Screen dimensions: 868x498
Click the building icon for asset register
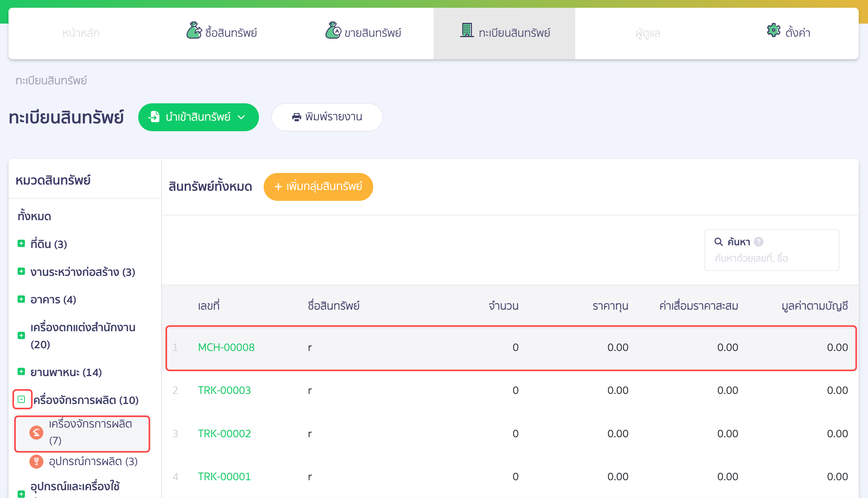tap(467, 30)
